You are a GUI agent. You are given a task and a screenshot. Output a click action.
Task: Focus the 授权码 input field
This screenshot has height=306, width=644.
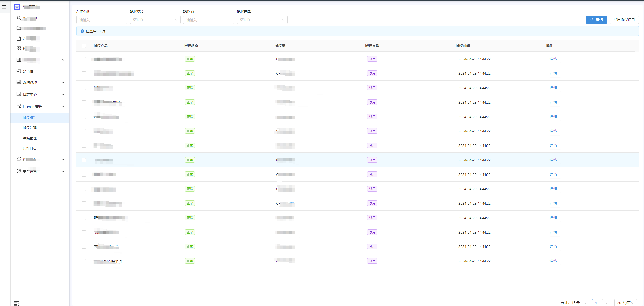tap(209, 20)
